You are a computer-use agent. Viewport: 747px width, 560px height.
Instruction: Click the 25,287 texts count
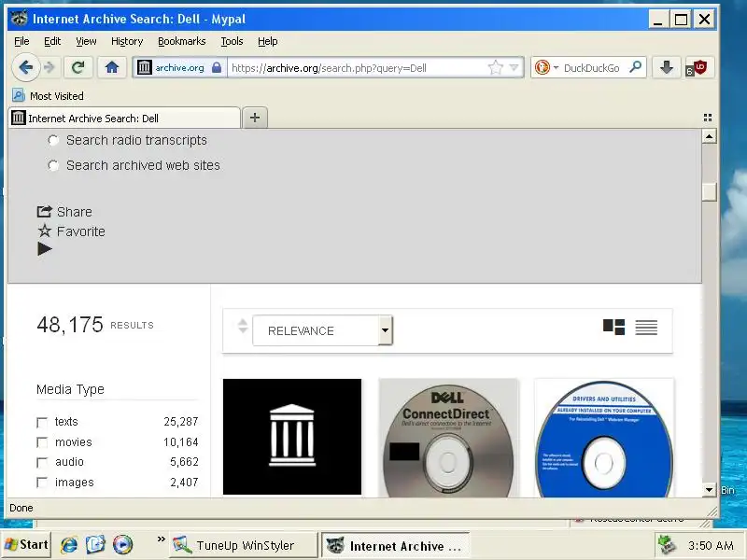tap(181, 422)
